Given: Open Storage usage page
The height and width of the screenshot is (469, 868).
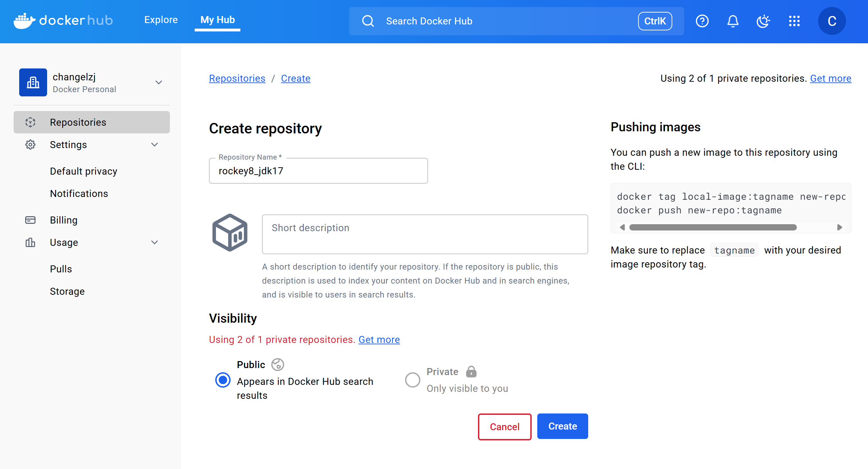Looking at the screenshot, I should click(x=67, y=291).
